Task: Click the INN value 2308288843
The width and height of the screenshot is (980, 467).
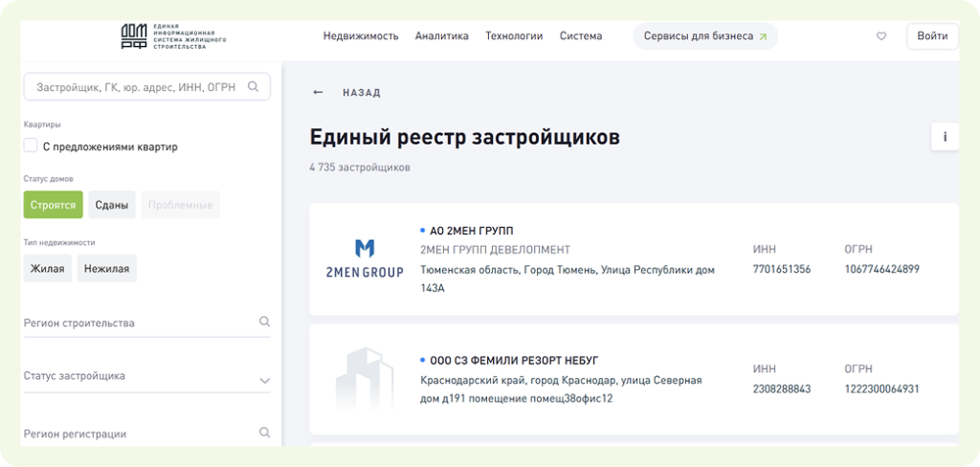Action: click(x=782, y=389)
